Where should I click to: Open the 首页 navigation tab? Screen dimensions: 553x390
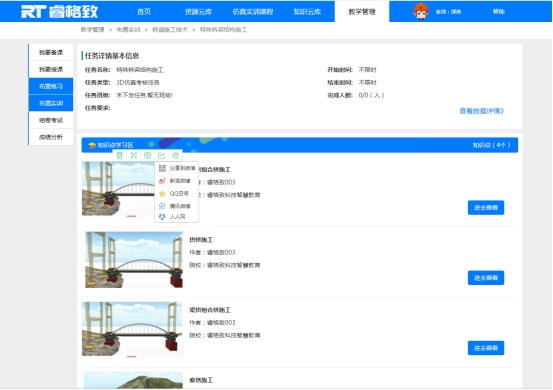pos(144,12)
